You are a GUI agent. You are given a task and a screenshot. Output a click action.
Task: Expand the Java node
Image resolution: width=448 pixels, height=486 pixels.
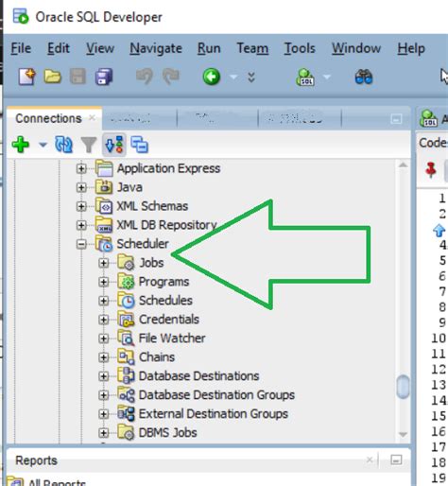point(81,187)
